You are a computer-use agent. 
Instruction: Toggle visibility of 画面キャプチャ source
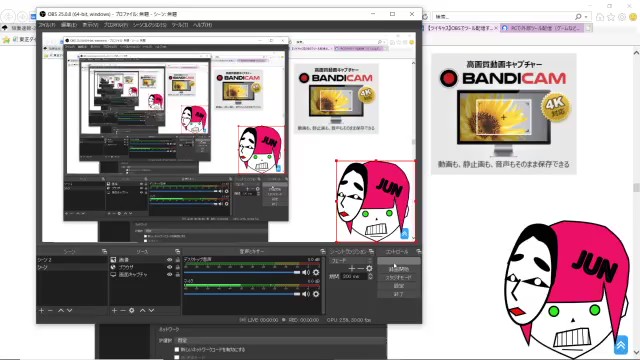click(x=169, y=275)
